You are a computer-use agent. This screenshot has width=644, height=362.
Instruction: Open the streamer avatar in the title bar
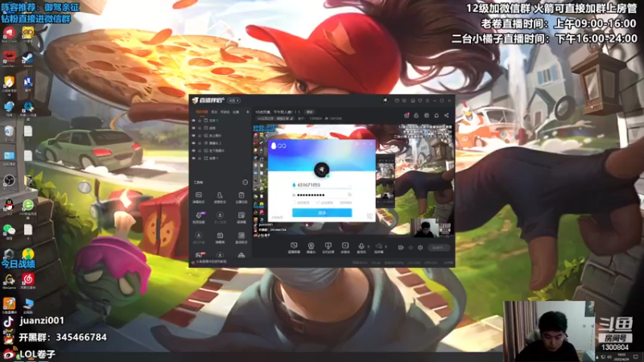(x=386, y=101)
